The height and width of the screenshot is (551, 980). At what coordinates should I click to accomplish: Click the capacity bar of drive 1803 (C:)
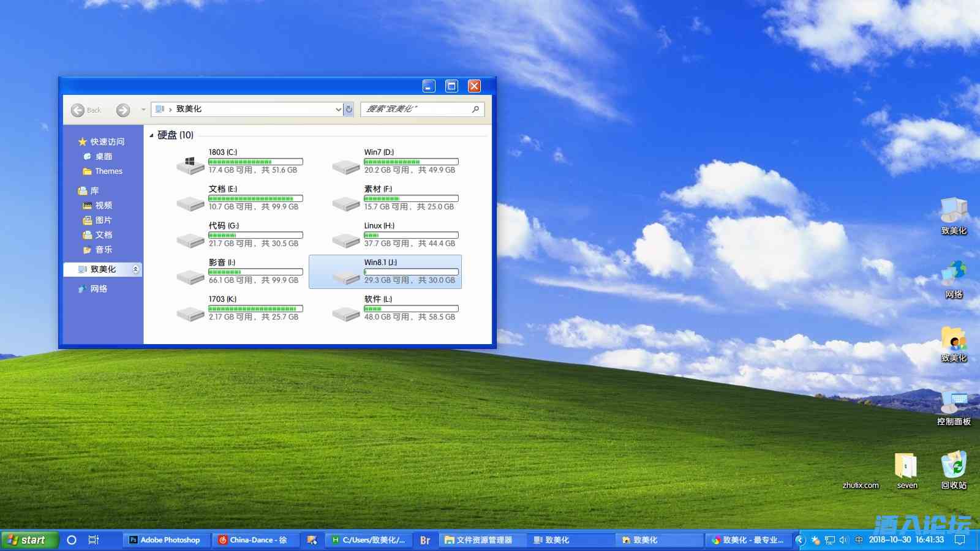(x=255, y=161)
